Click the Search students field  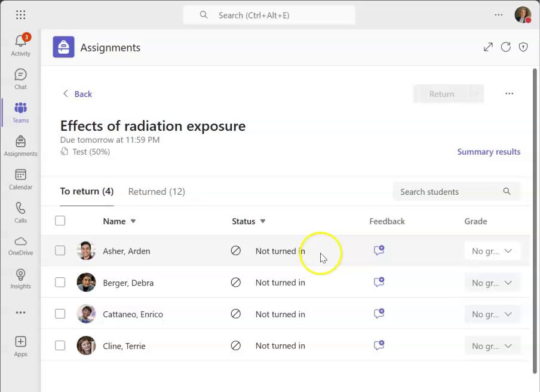tap(456, 192)
